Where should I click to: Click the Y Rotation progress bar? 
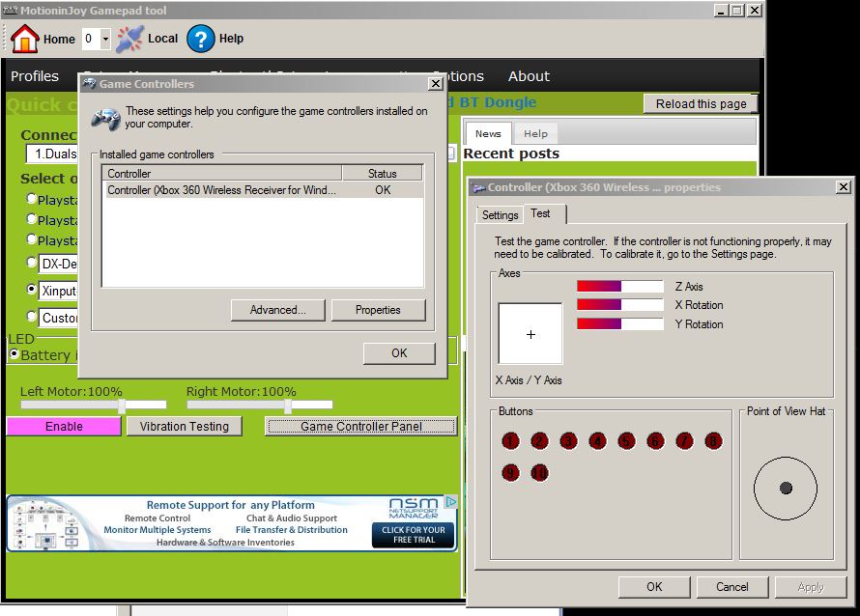click(x=620, y=323)
